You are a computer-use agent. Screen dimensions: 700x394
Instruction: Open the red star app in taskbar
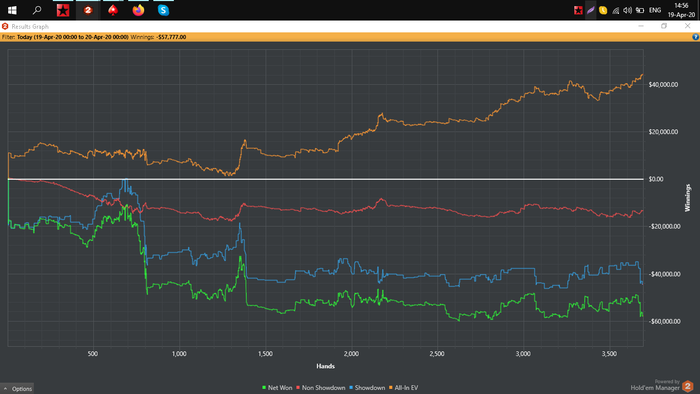coord(63,10)
